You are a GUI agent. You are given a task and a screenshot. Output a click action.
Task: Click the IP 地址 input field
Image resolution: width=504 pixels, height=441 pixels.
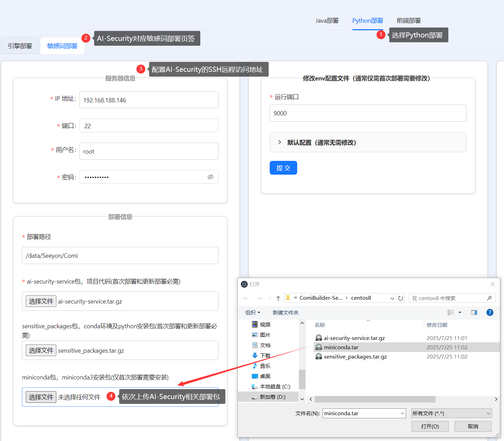(x=149, y=100)
